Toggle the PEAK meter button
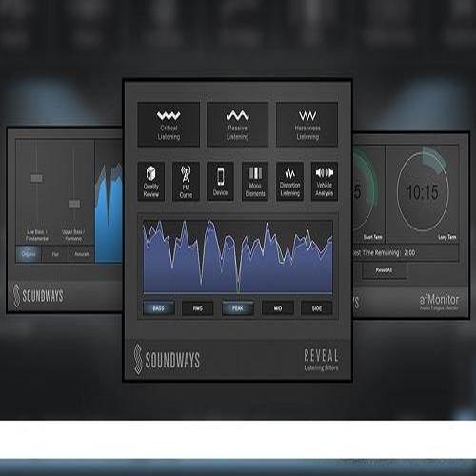Viewport: 476px width, 476px height. (238, 308)
